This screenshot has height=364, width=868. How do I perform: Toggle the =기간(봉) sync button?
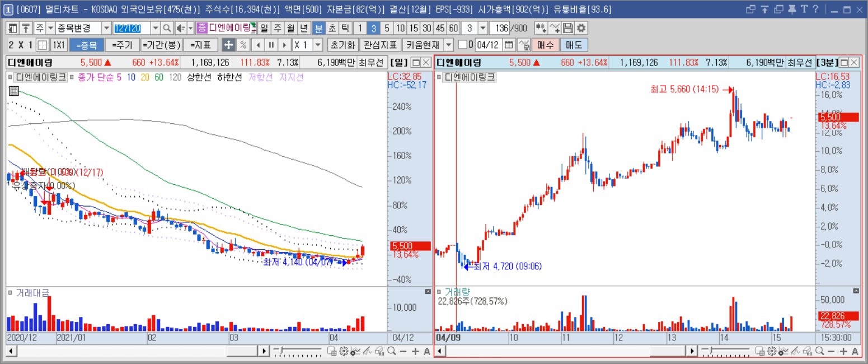click(161, 45)
